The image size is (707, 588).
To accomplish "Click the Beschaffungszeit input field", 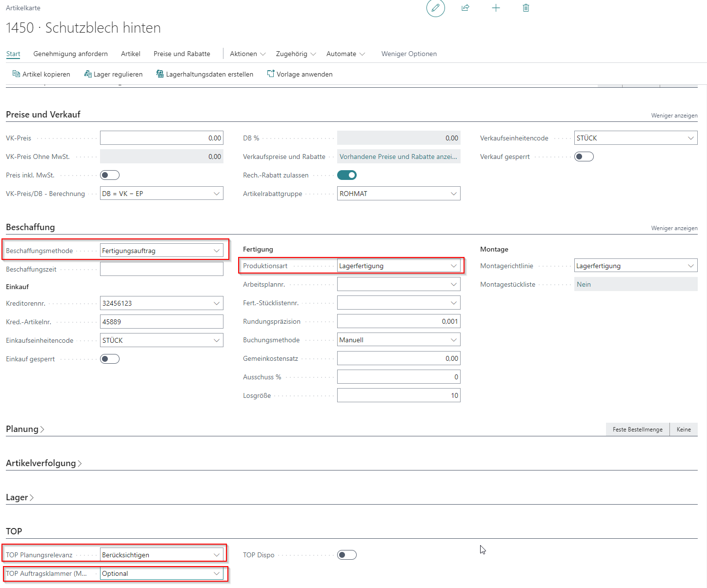I will coord(162,269).
